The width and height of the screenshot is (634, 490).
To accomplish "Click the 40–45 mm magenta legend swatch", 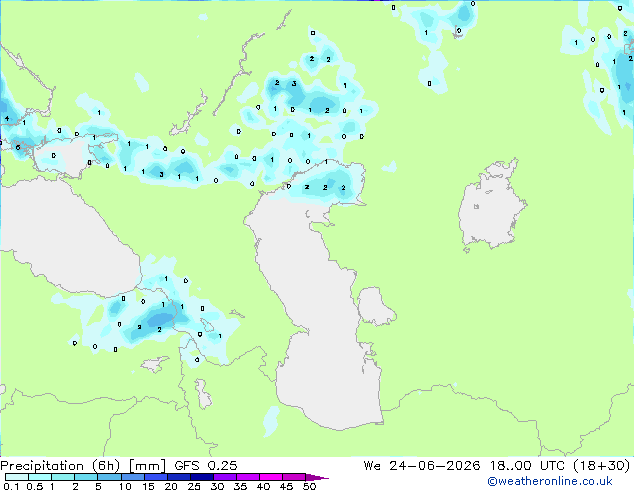I will pyautogui.click(x=271, y=477).
